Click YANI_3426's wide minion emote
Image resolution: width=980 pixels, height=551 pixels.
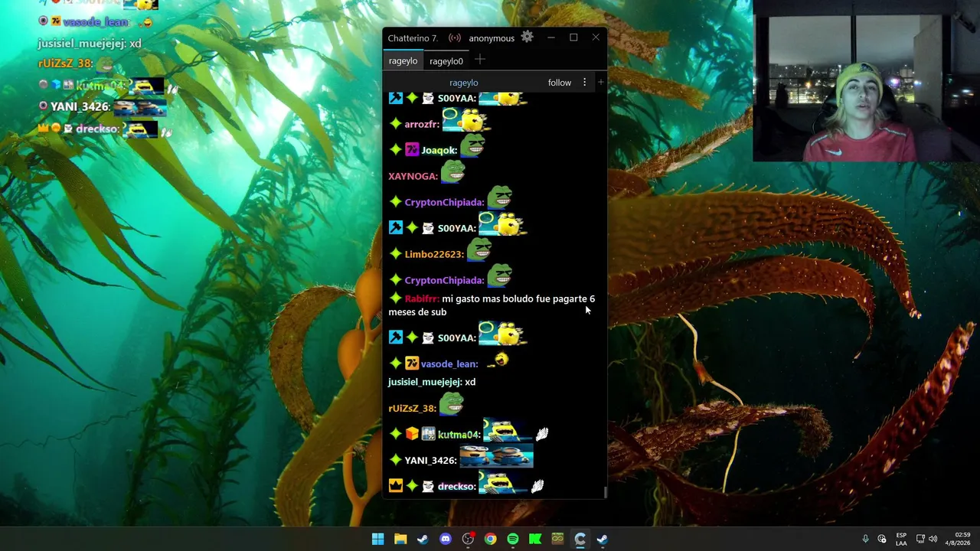[x=496, y=457]
